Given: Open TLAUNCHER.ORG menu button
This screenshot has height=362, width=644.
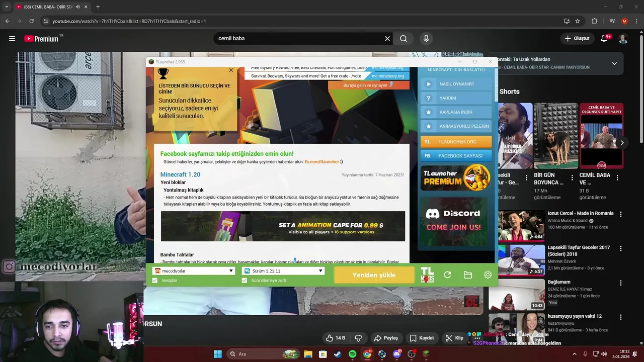Looking at the screenshot, I should coord(456,142).
